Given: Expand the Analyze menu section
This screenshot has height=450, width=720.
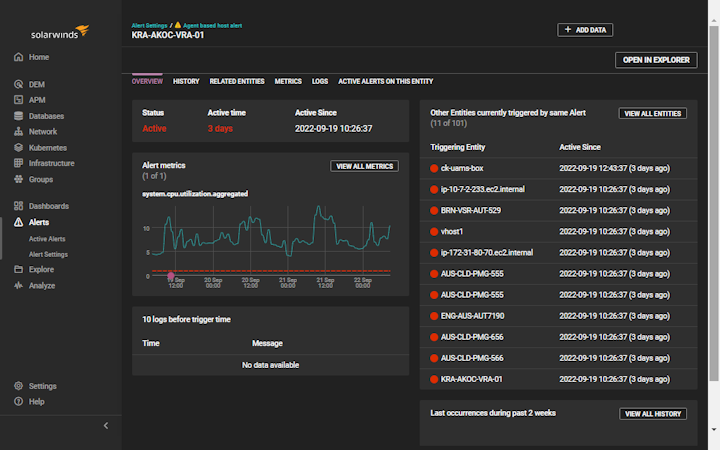Looking at the screenshot, I should (x=42, y=285).
